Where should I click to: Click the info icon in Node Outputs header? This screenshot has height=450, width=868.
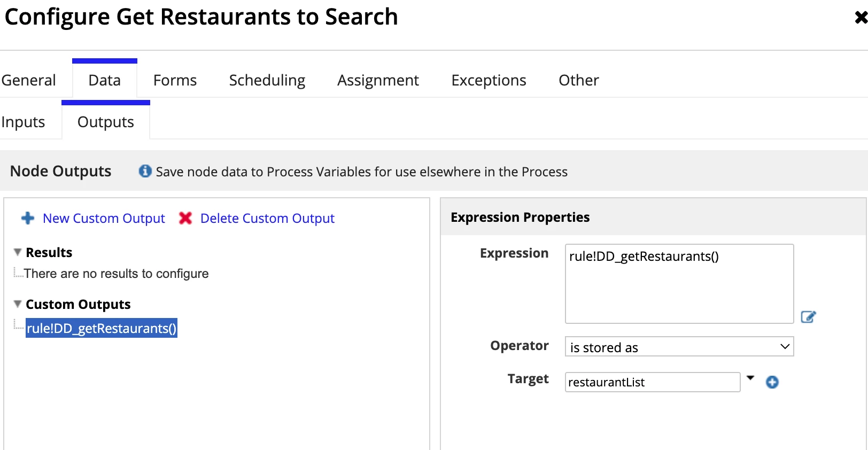145,171
